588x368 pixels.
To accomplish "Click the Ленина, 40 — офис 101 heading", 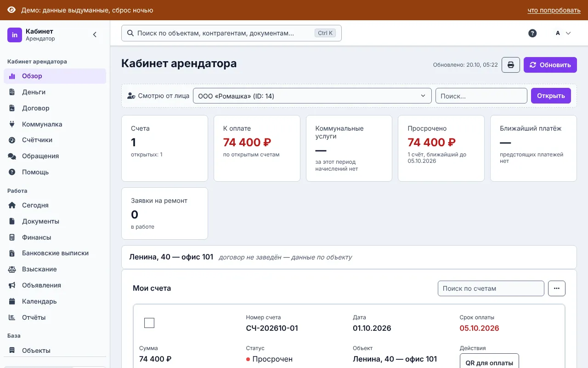I will (x=171, y=257).
